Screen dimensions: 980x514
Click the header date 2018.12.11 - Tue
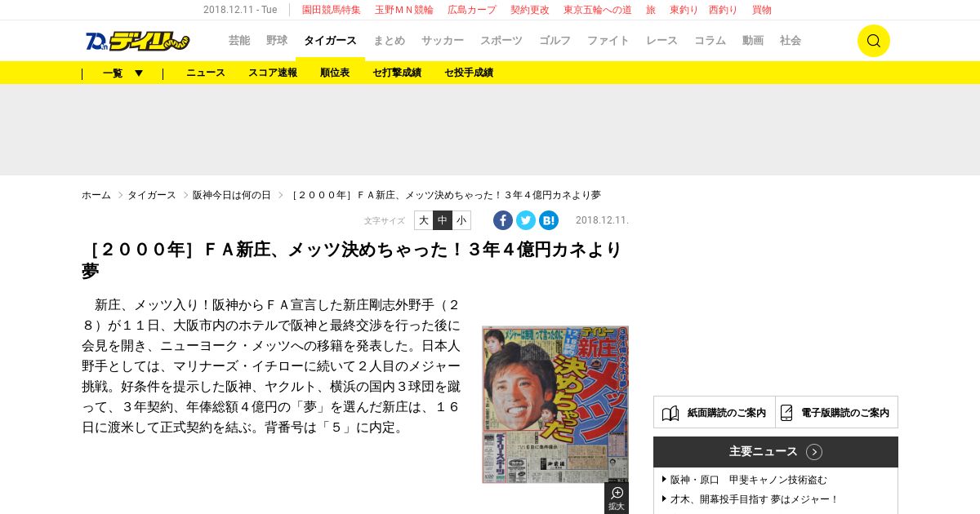point(240,10)
